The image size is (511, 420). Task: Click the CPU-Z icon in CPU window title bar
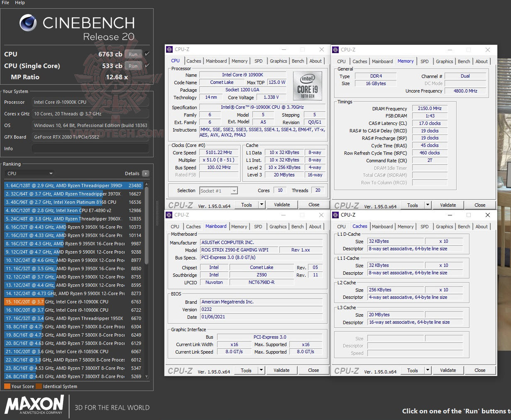click(169, 49)
